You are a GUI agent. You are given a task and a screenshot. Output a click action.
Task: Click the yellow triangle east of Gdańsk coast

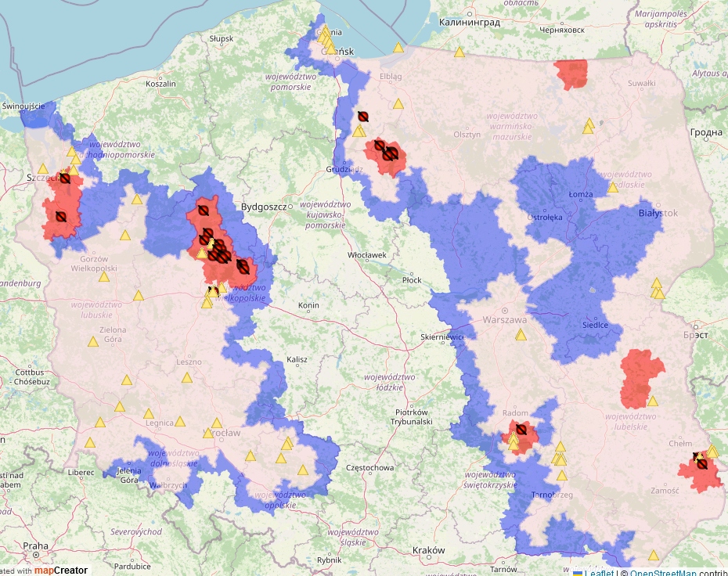pos(398,48)
